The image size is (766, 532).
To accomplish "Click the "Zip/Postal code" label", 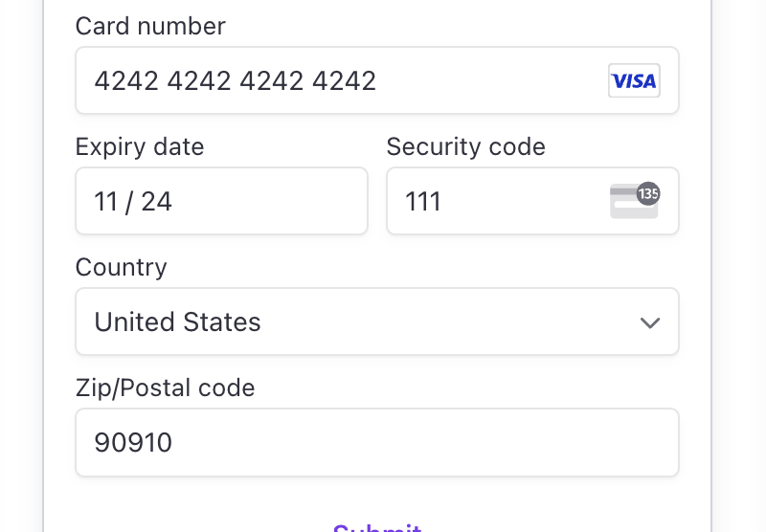I will (x=165, y=388).
